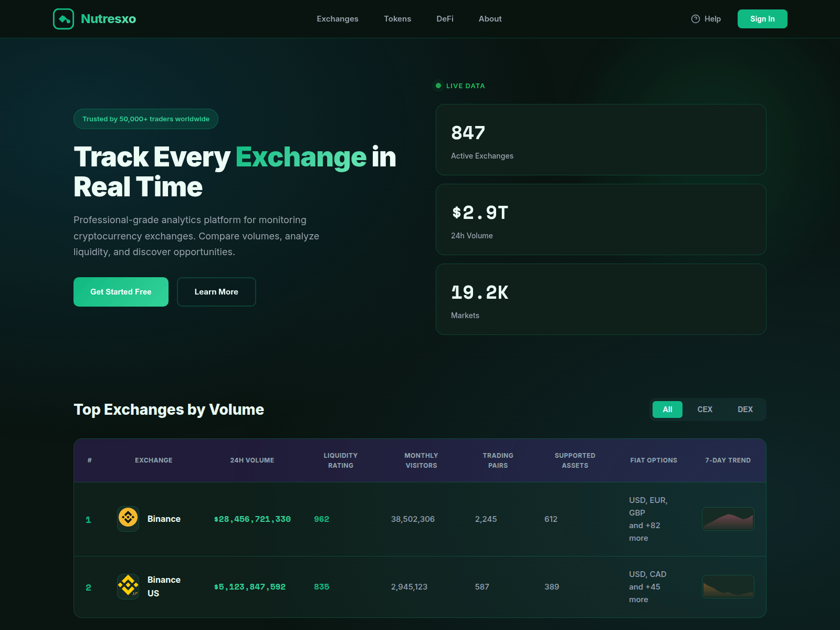Image resolution: width=840 pixels, height=630 pixels.
Task: Click the Binance exchange logo
Action: (x=128, y=519)
